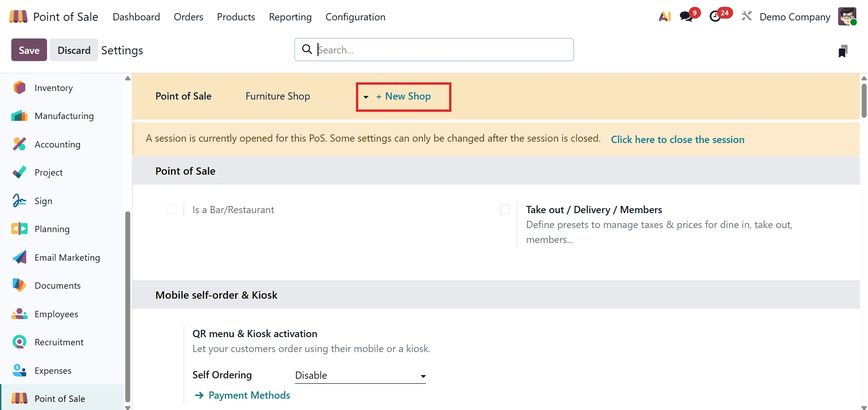Open the Sign application
868x410 pixels.
coord(43,200)
